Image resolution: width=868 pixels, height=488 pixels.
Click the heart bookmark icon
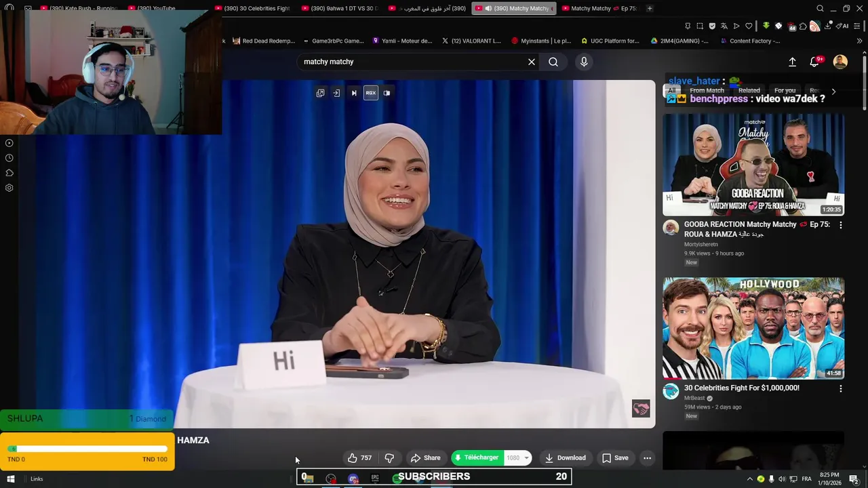click(749, 26)
